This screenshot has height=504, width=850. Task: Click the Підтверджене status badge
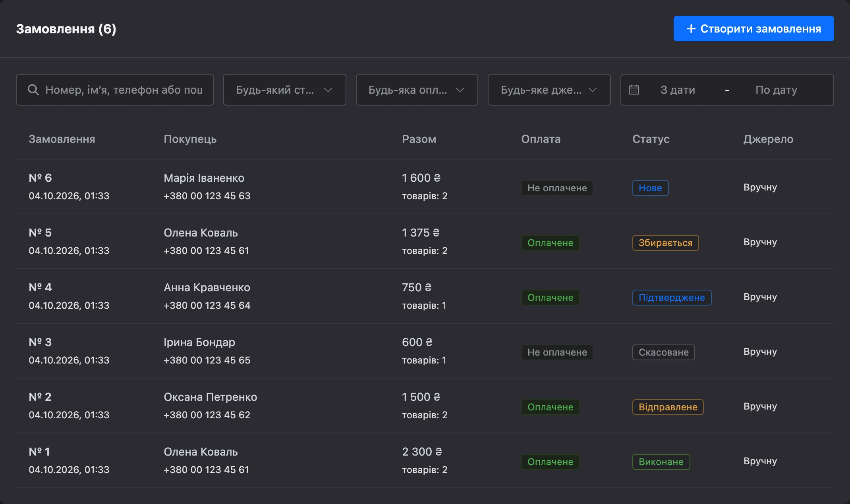pyautogui.click(x=672, y=298)
